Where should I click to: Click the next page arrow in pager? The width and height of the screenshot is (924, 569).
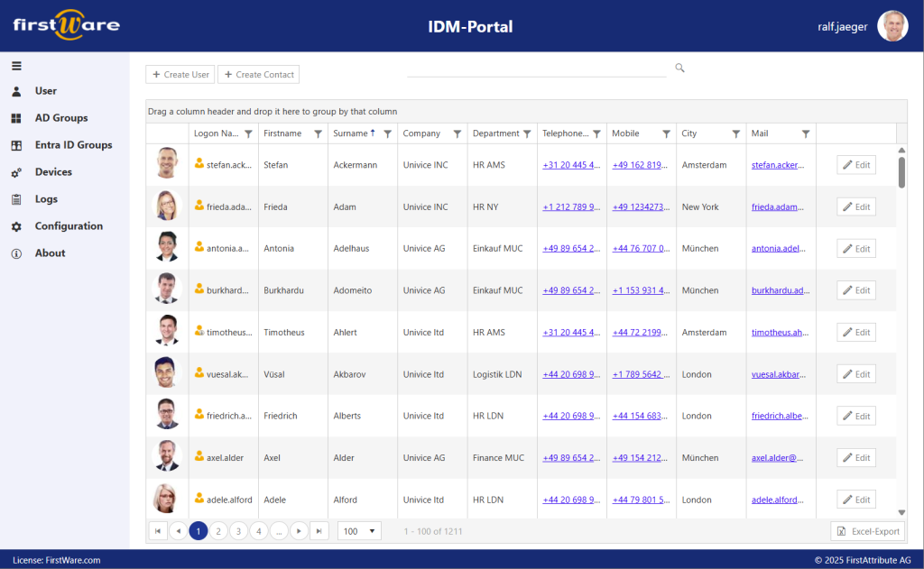(x=299, y=531)
